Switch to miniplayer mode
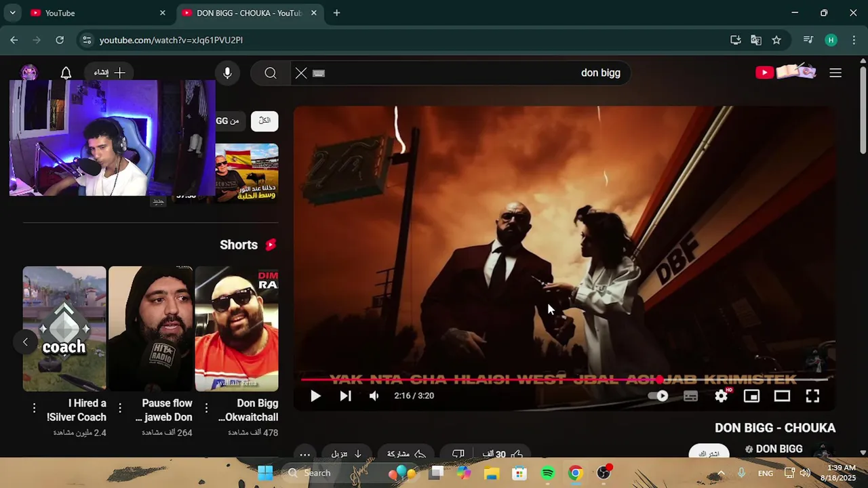 (x=751, y=396)
